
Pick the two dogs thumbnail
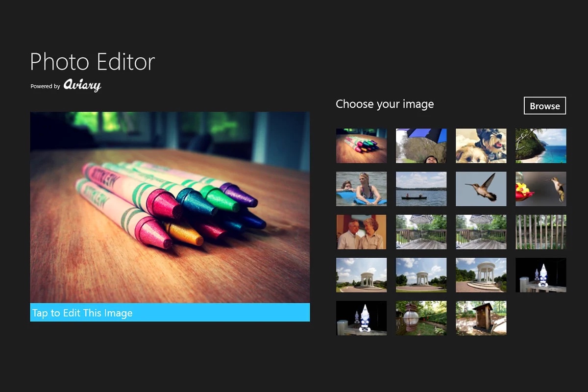pos(481,146)
